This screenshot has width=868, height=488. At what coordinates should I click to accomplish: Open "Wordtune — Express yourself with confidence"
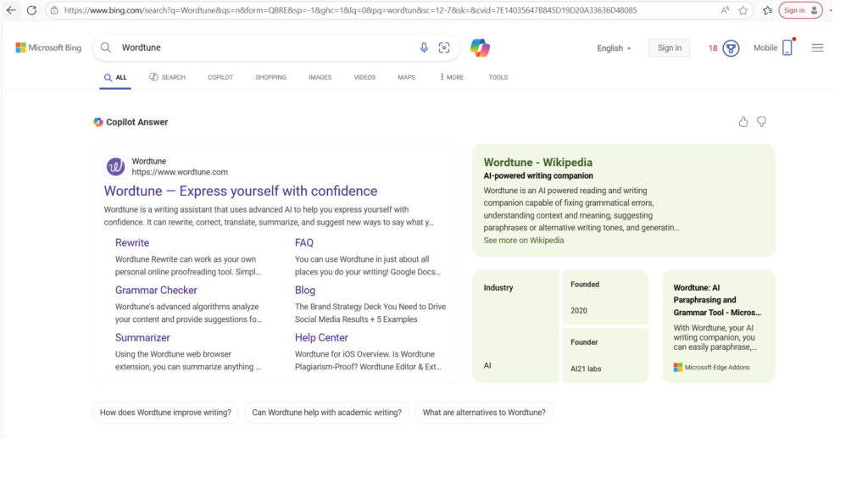[x=241, y=191]
